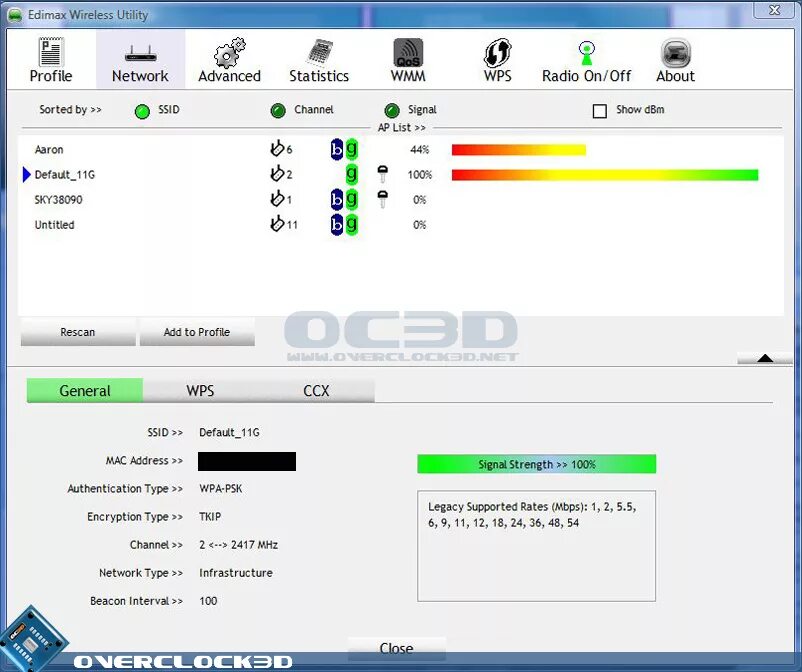Click the blue connected arrow beside Default_11G

27,174
